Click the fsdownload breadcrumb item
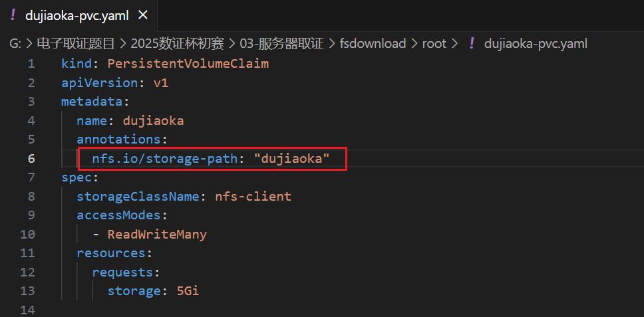This screenshot has width=644, height=317. coord(373,43)
